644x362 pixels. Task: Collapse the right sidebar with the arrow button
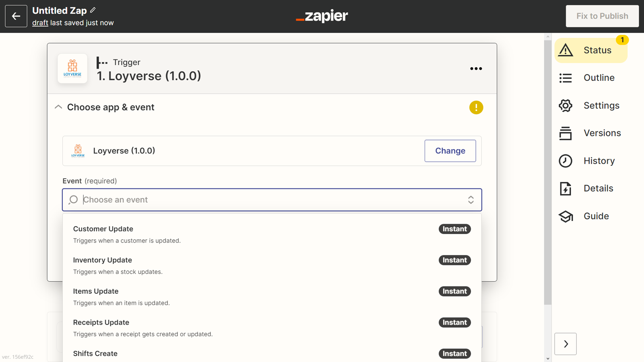click(566, 344)
